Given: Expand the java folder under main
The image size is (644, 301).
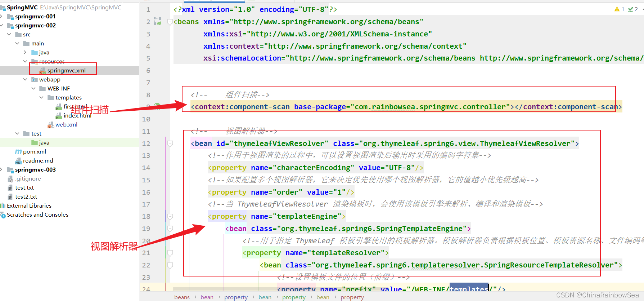Looking at the screenshot, I should click(25, 53).
